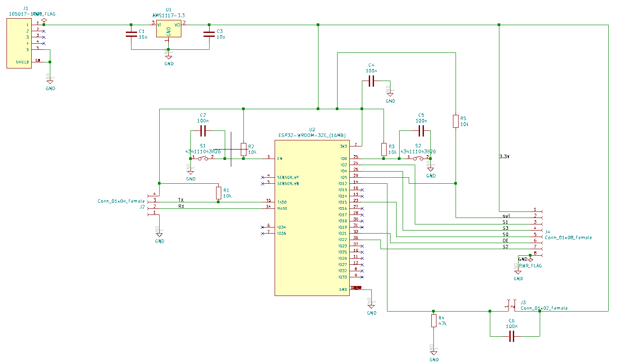Click the 47k value of R4
Viewport: 620px width, 364px height.
pyautogui.click(x=443, y=323)
